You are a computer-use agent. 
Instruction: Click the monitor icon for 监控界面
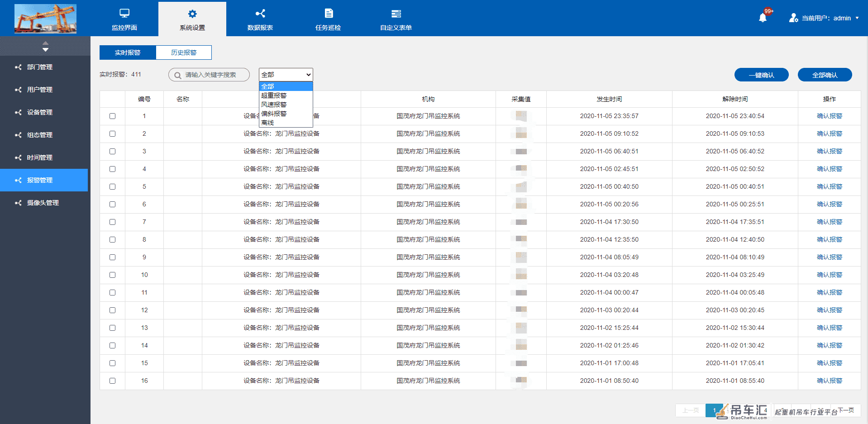point(124,13)
